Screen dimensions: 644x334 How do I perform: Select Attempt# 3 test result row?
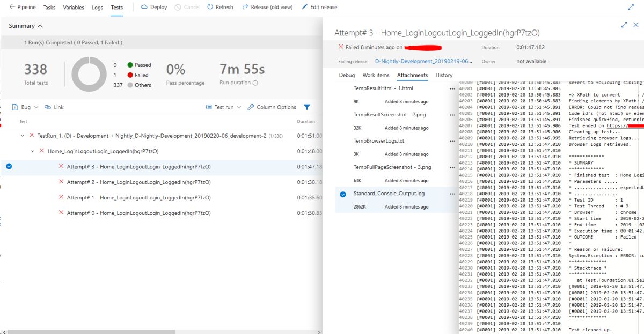tap(161, 167)
